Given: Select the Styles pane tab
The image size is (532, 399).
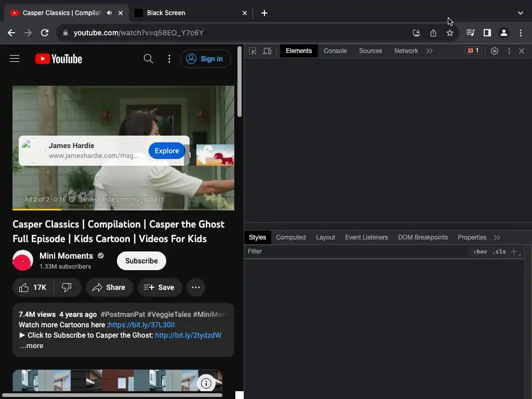Looking at the screenshot, I should [258, 237].
